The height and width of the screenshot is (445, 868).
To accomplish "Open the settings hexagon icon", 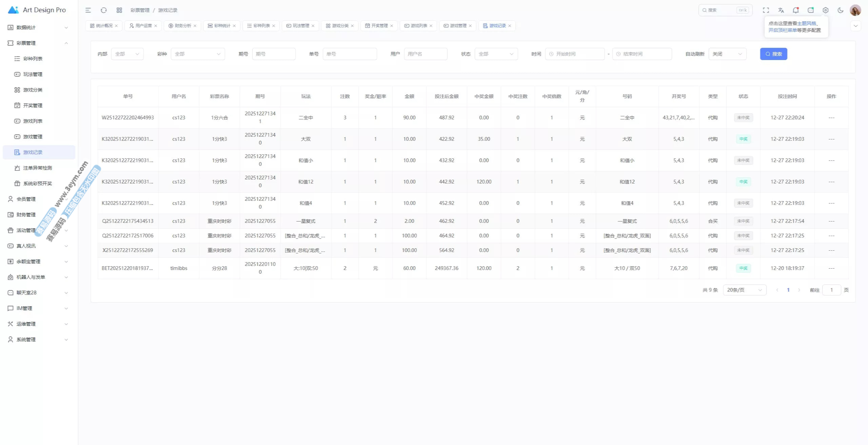I will [826, 10].
